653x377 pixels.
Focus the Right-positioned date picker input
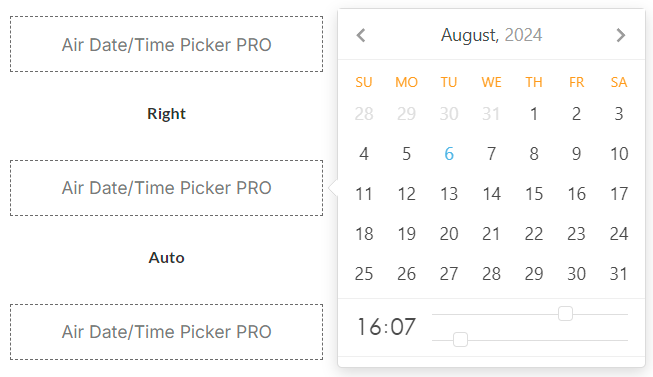167,188
